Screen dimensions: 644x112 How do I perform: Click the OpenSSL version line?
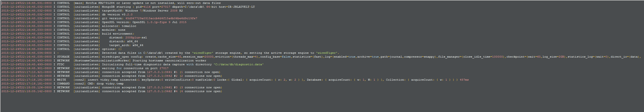click(144, 22)
